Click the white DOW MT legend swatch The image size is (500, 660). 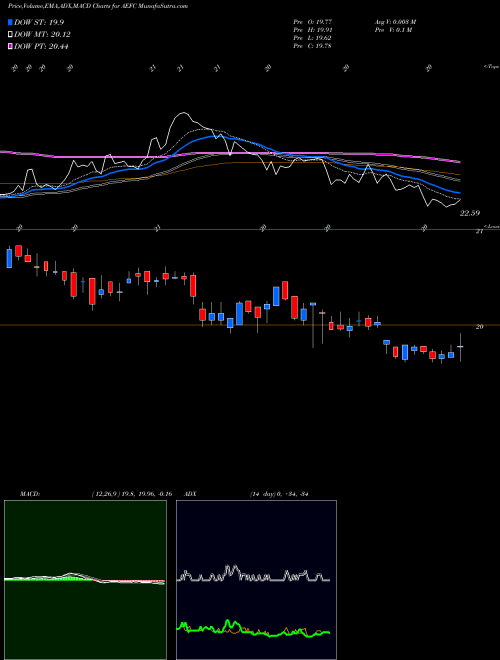click(x=10, y=35)
